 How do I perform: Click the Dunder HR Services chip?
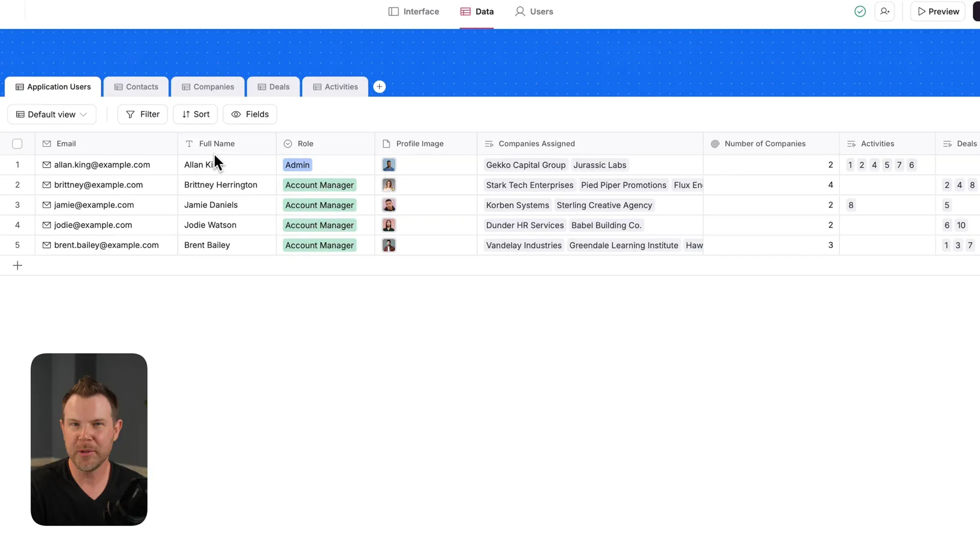click(525, 225)
